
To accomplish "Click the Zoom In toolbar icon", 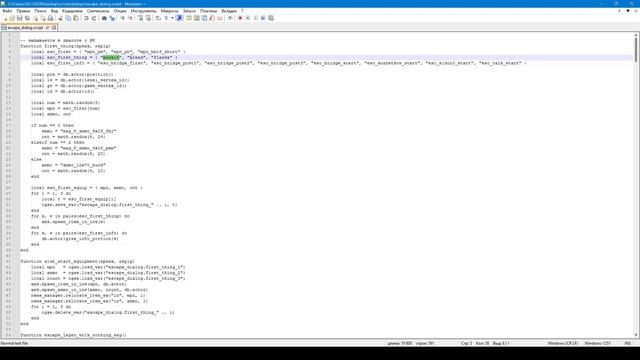I will [x=122, y=18].
